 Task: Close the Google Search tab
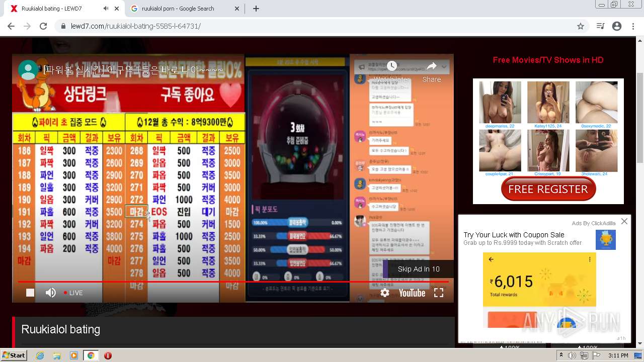coord(237,9)
